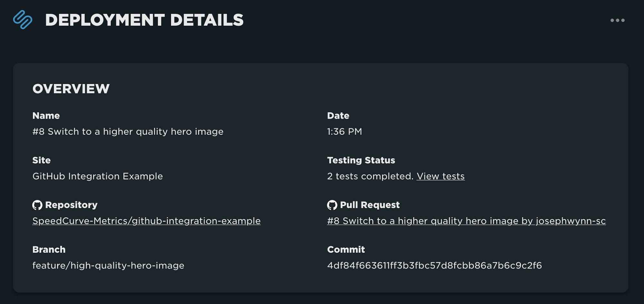
Task: Click the Branch field label
Action: coord(49,250)
